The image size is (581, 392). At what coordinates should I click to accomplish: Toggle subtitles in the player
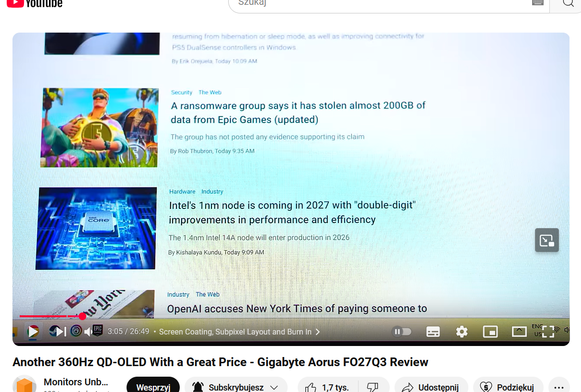[x=433, y=332]
